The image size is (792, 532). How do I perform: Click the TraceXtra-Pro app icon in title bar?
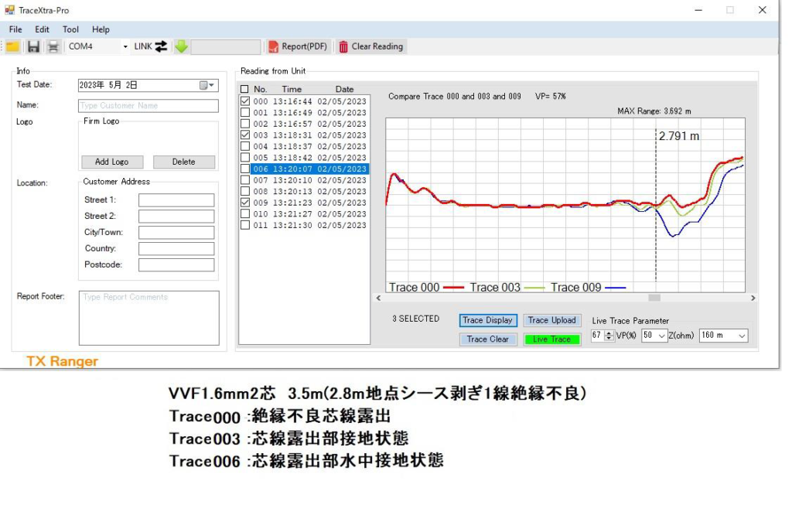[9, 9]
